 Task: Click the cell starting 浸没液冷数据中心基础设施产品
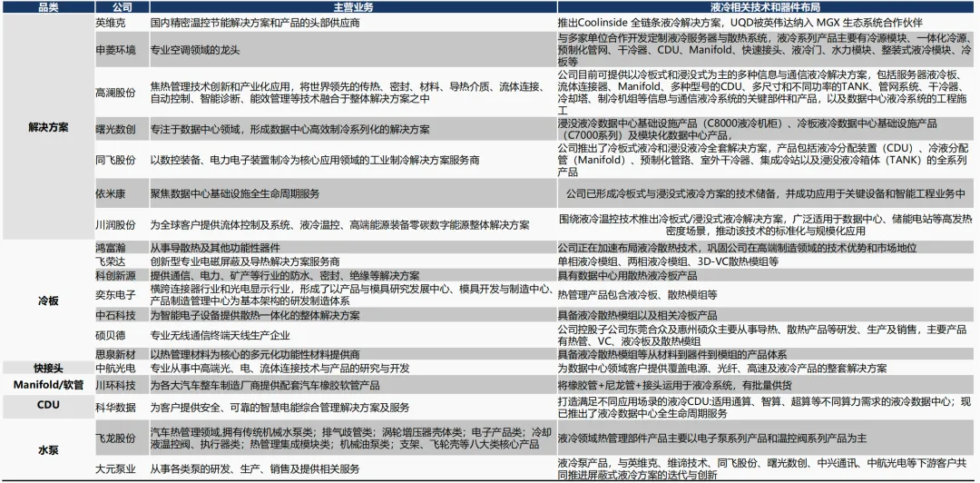click(x=765, y=129)
